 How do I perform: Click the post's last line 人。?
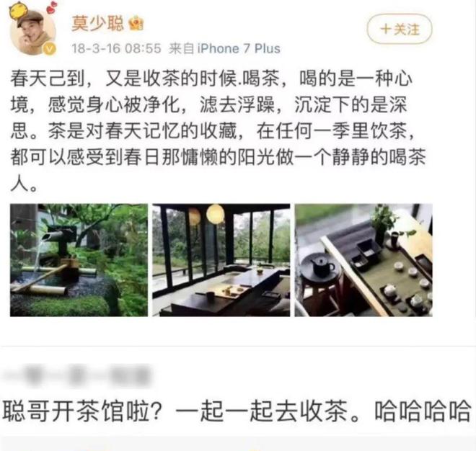pos(25,184)
